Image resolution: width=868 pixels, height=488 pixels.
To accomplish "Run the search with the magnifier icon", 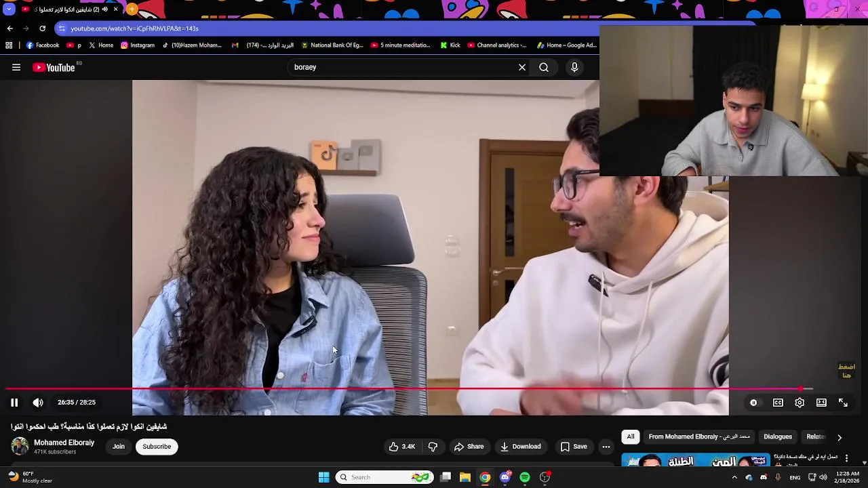I will pyautogui.click(x=544, y=67).
